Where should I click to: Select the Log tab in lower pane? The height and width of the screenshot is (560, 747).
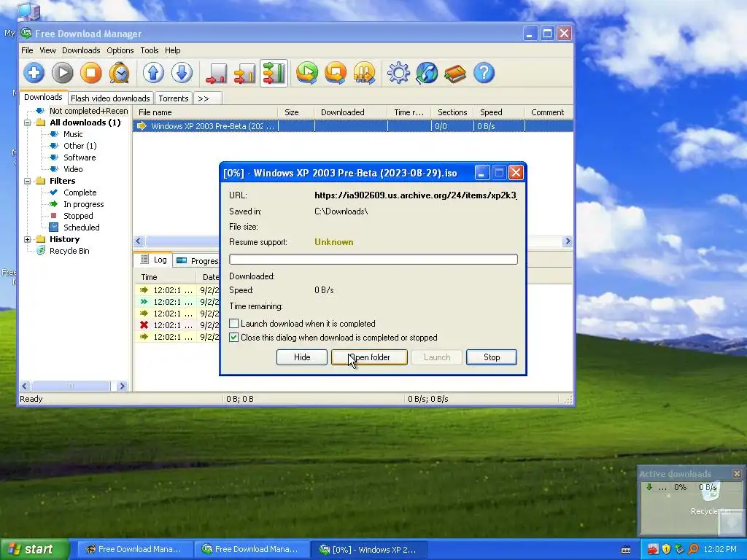pyautogui.click(x=153, y=260)
